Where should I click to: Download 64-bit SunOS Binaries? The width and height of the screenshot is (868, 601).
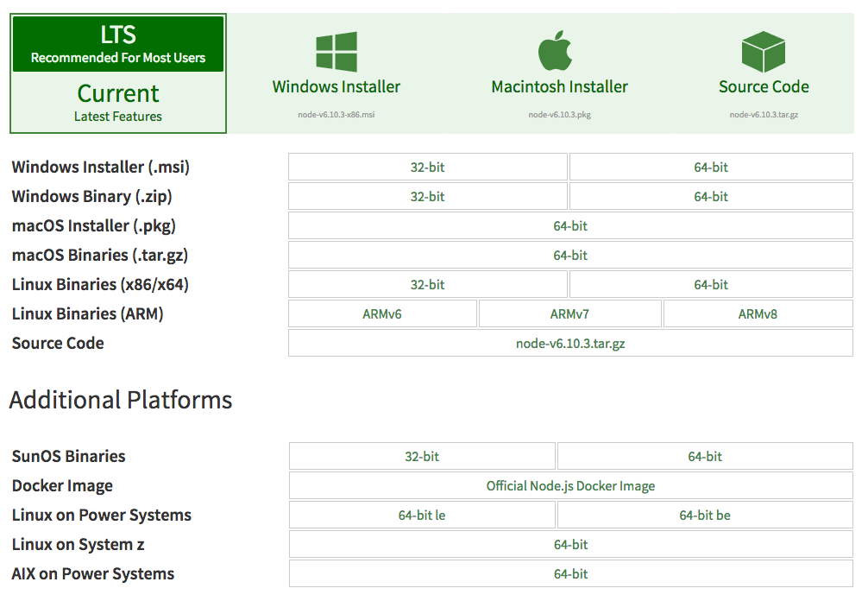click(705, 456)
